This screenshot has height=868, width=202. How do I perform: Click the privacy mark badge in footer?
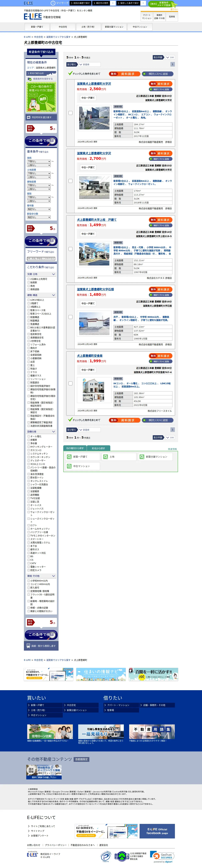(106, 856)
